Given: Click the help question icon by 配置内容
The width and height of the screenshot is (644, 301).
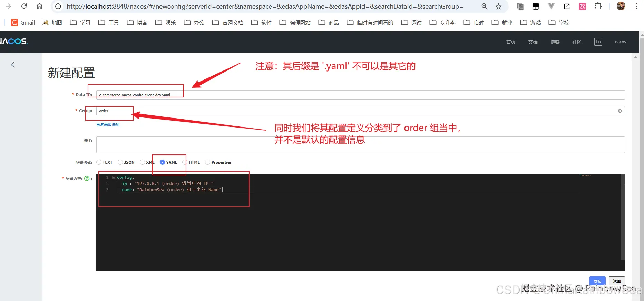Looking at the screenshot, I should pyautogui.click(x=87, y=179).
